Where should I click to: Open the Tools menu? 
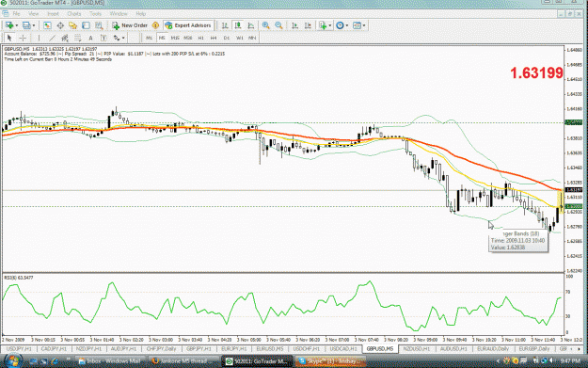[95, 13]
